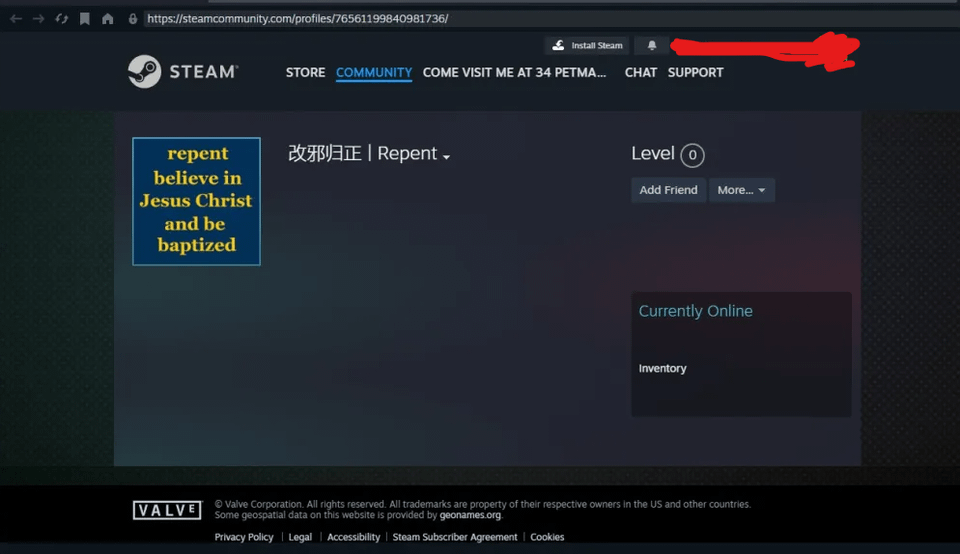Viewport: 960px width, 554px height.
Task: Open the Privacy Policy link
Action: [244, 537]
